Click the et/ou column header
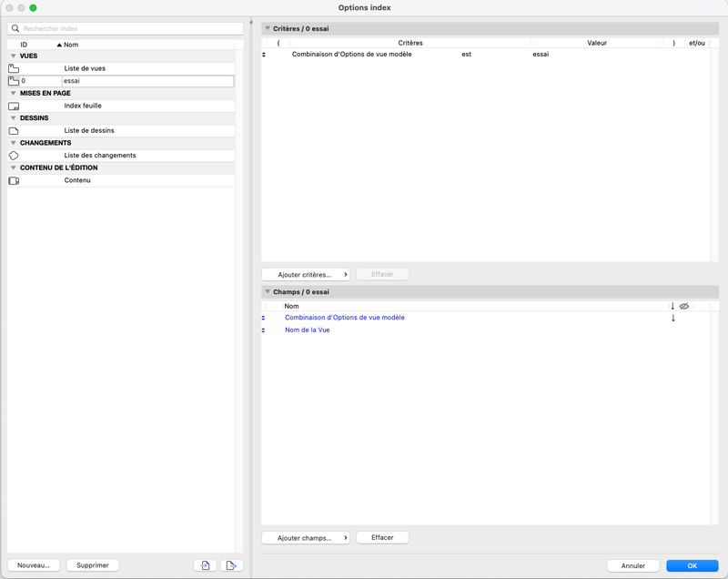 point(697,43)
